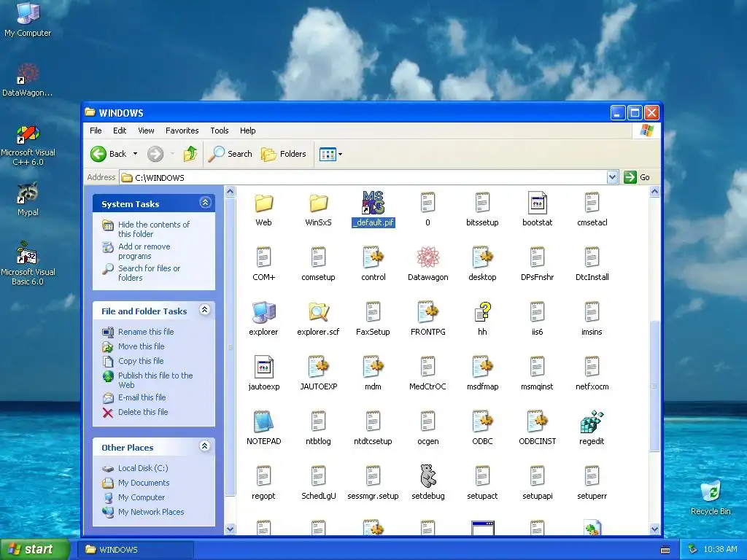The height and width of the screenshot is (560, 747).
Task: Click Copy this file link
Action: pyautogui.click(x=141, y=361)
